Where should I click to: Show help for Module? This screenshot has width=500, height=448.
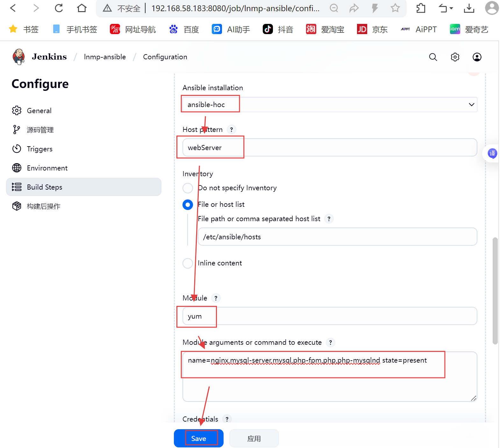coord(216,298)
